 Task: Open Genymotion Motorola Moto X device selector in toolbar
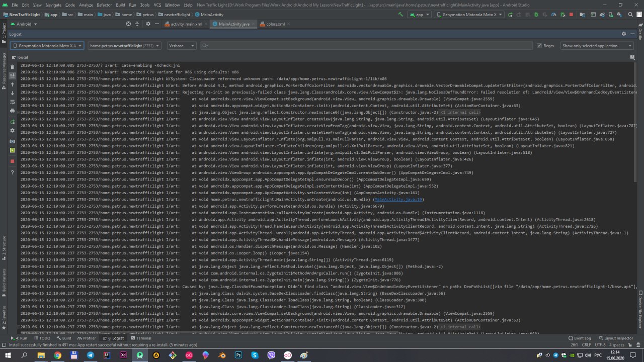click(x=469, y=15)
